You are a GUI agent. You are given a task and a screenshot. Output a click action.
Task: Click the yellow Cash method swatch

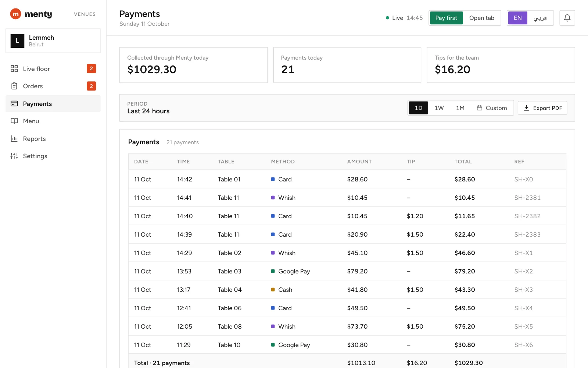click(273, 290)
